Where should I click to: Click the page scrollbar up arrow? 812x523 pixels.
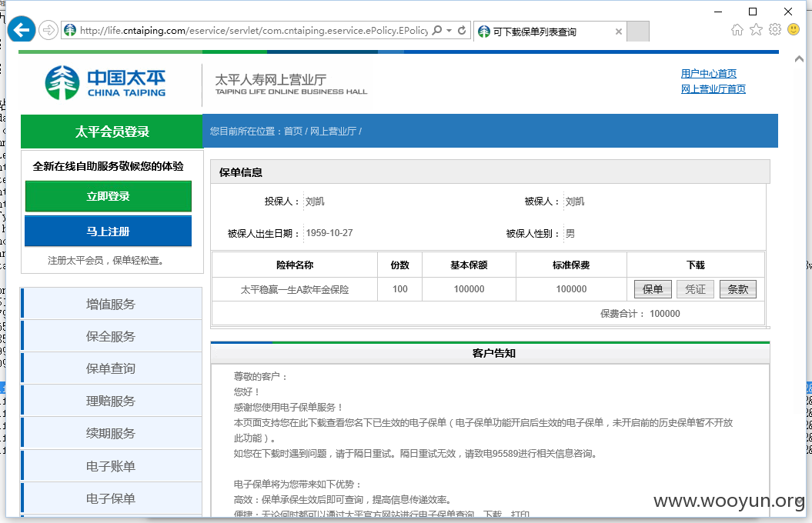pos(799,59)
